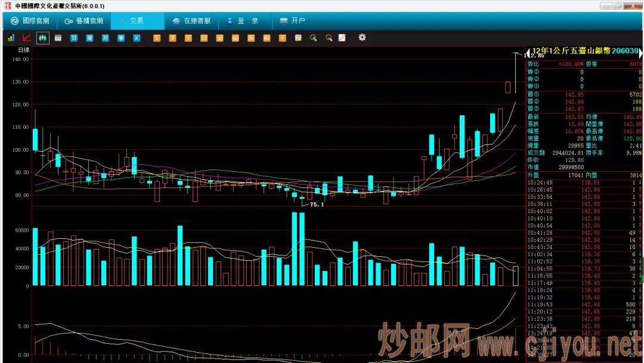Viewport: 644px width, 363px height.
Task: Select the orange 30-minute period icon
Action: pyautogui.click(x=219, y=38)
